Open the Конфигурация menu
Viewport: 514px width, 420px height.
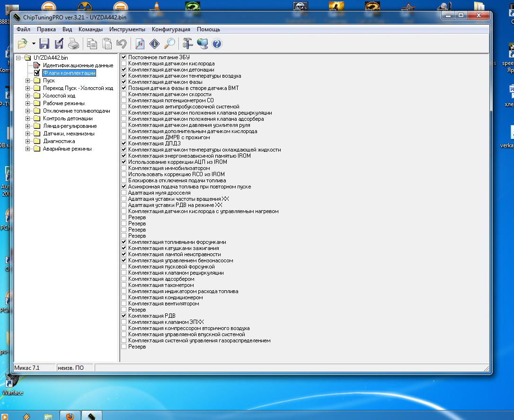click(171, 29)
